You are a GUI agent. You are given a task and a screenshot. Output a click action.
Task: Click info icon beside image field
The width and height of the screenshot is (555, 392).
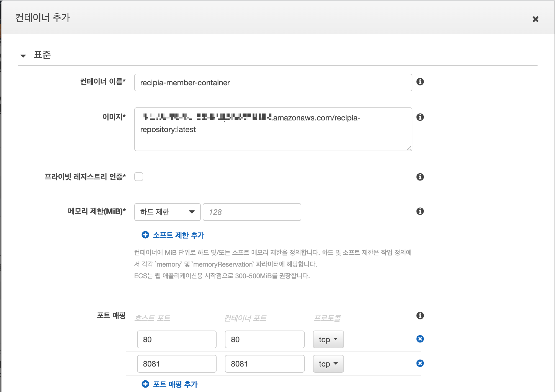420,117
